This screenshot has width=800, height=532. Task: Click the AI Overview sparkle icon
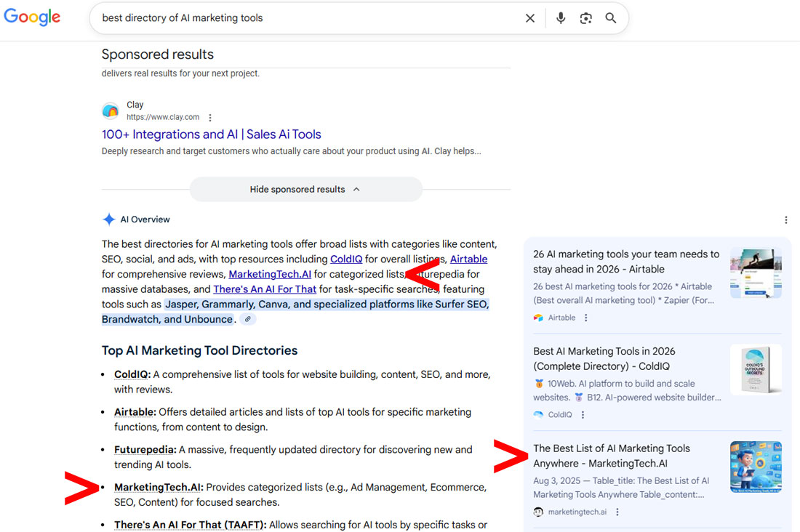point(108,219)
